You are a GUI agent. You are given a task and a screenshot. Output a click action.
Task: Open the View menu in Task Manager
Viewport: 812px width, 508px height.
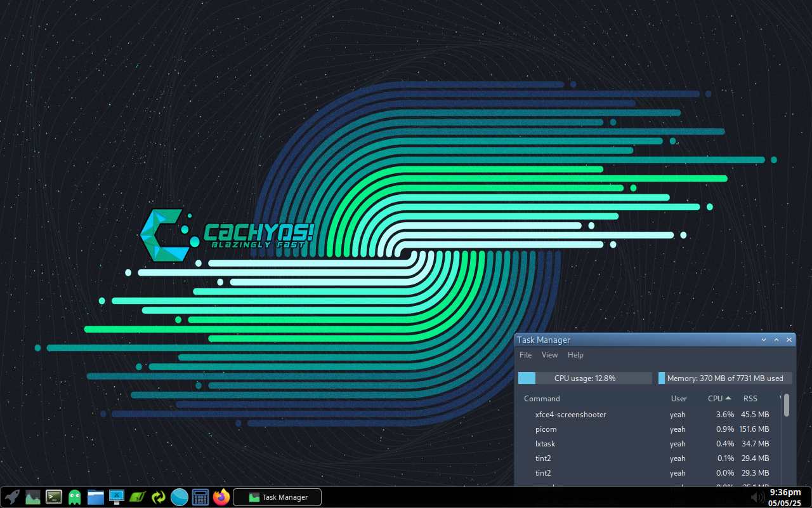pyautogui.click(x=549, y=355)
